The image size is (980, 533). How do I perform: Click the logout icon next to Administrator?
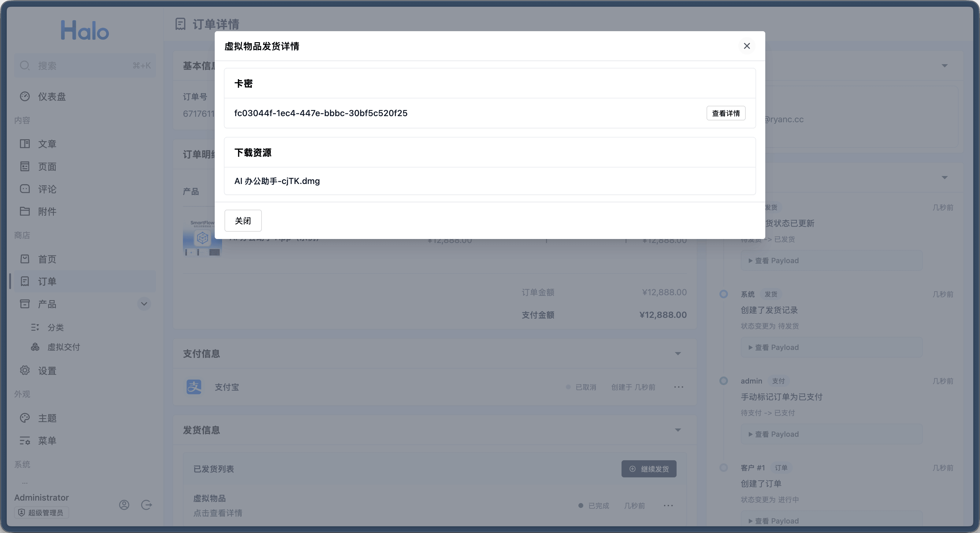tap(147, 505)
